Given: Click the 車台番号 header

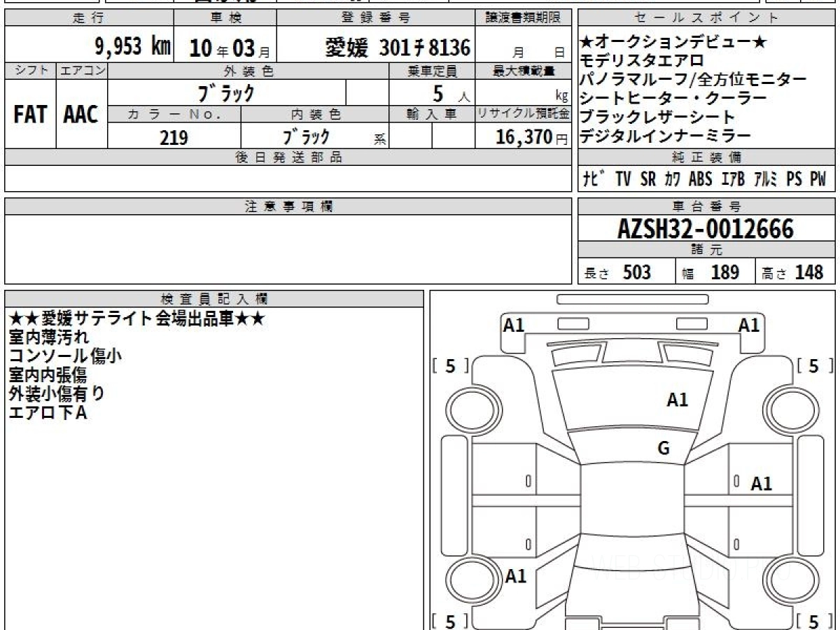Looking at the screenshot, I should pyautogui.click(x=706, y=206).
